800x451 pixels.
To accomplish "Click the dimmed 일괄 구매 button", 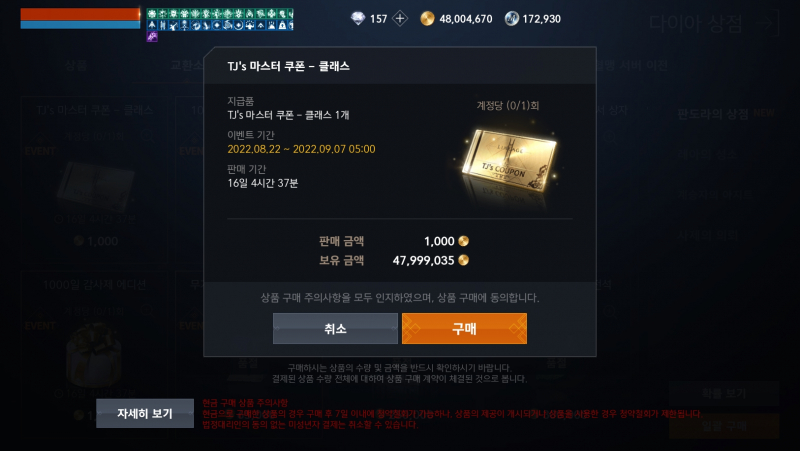I will (x=724, y=425).
